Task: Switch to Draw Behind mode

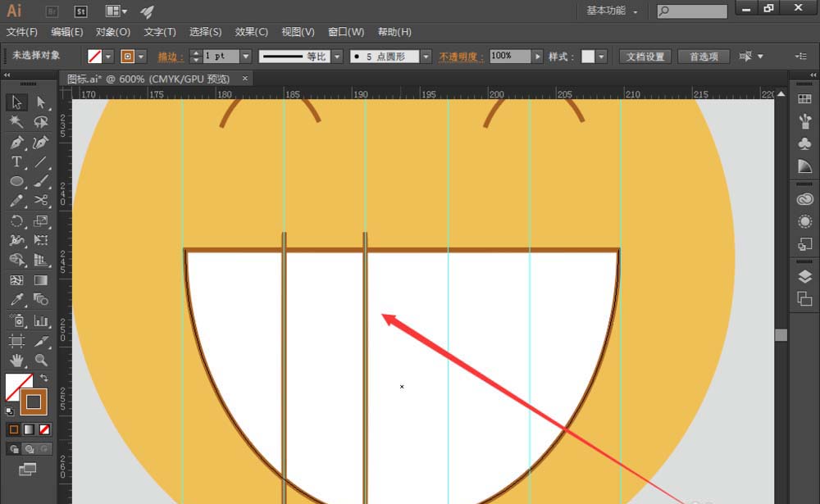Action: coord(30,449)
